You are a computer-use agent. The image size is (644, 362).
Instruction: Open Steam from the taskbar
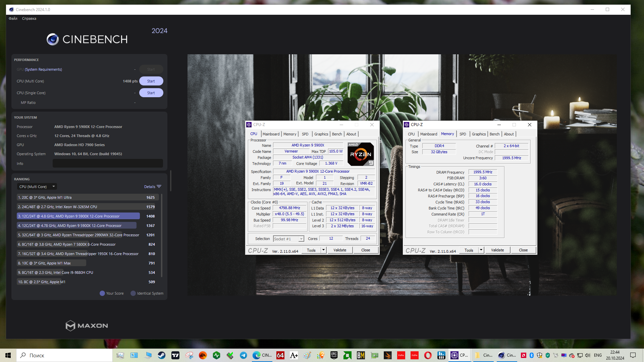tap(162, 355)
